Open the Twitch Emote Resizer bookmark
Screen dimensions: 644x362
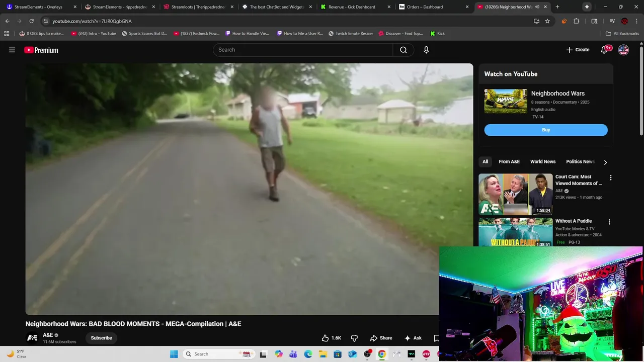pyautogui.click(x=351, y=33)
